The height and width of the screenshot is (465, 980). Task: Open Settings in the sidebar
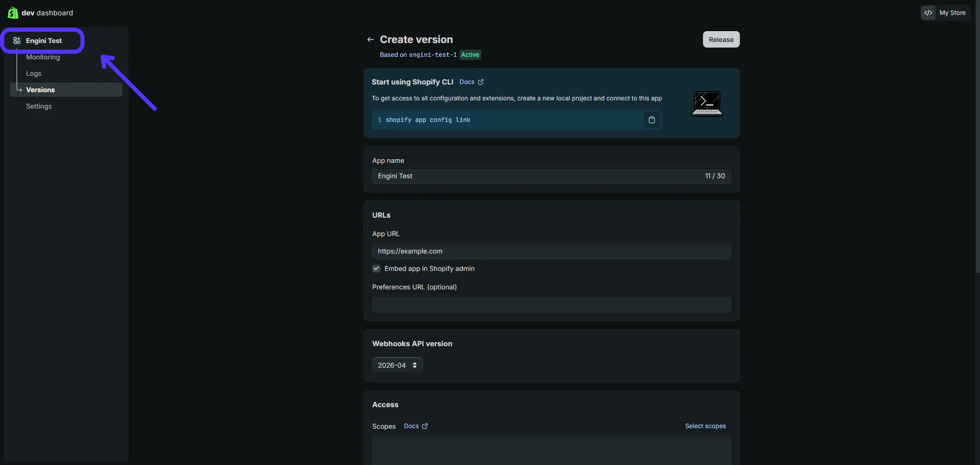click(39, 106)
